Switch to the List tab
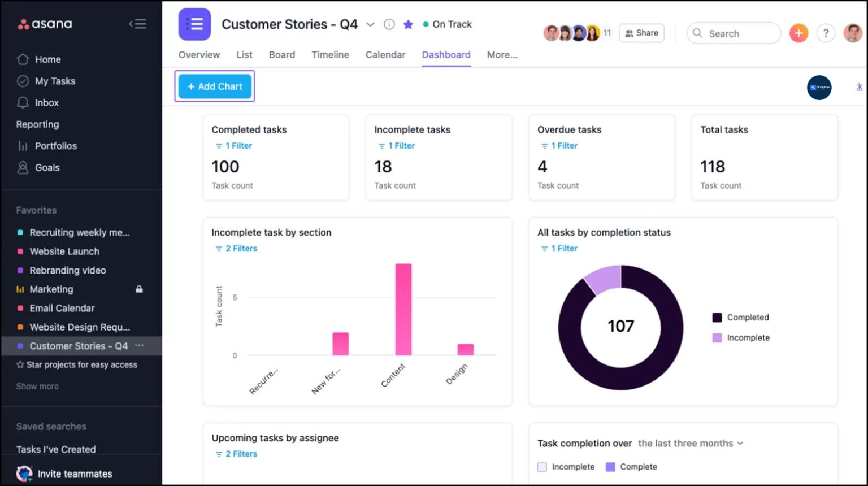Image resolution: width=868 pixels, height=486 pixels. [x=244, y=55]
